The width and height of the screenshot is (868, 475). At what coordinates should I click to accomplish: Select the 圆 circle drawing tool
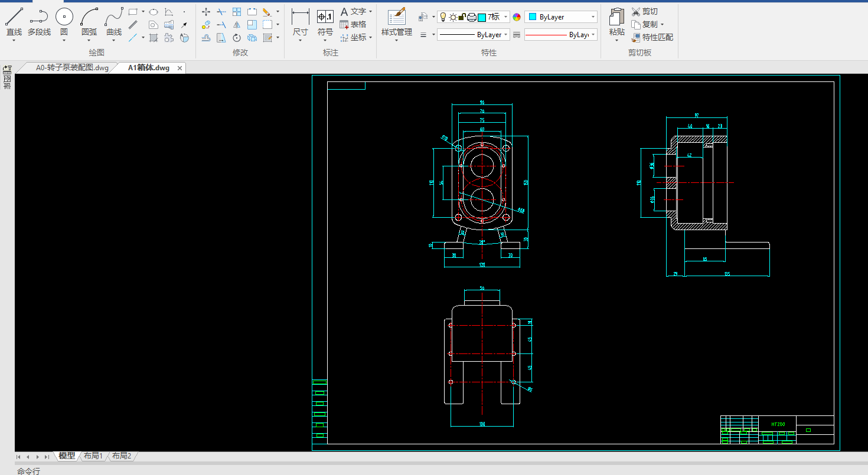coord(64,18)
